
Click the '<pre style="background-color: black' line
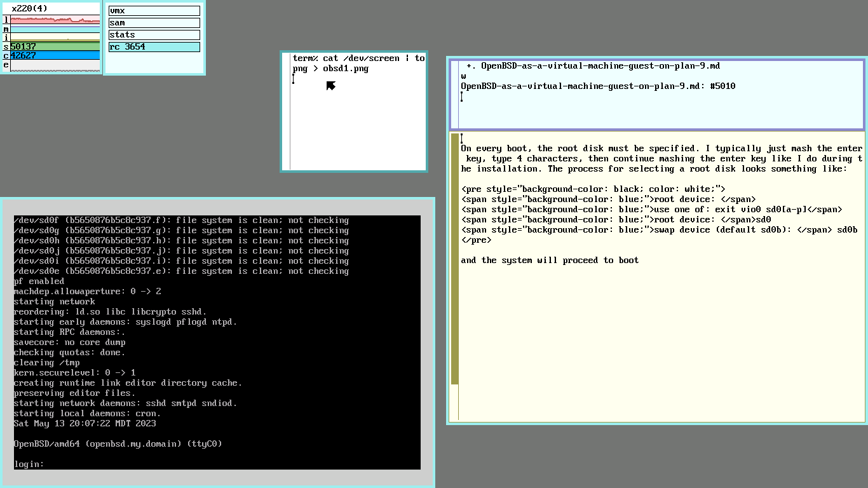pos(593,189)
